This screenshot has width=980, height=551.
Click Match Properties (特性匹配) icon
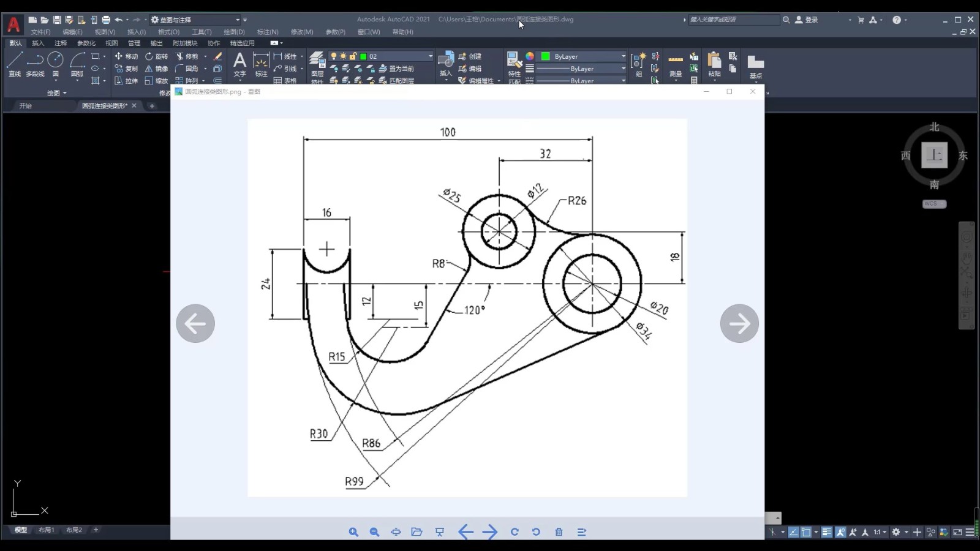point(514,66)
